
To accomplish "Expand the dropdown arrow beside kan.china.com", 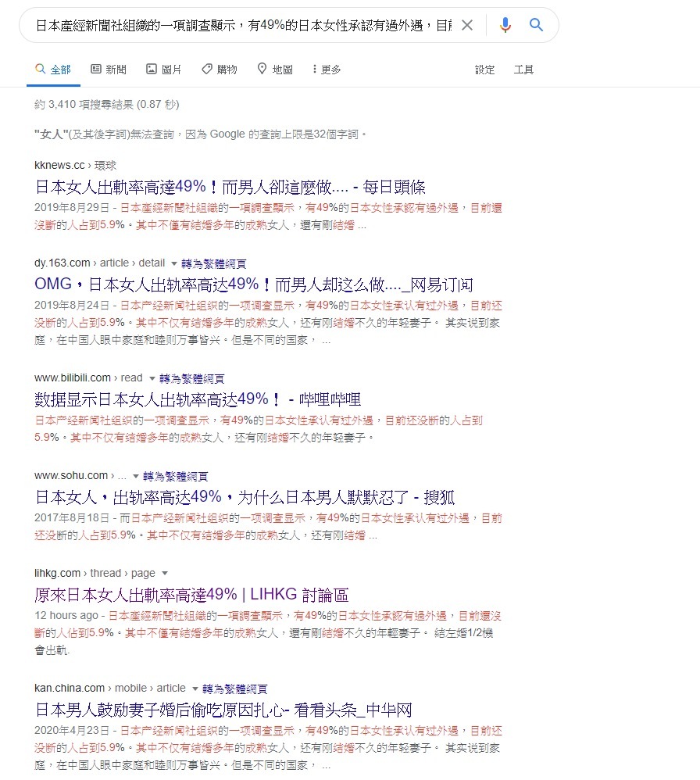I will pyautogui.click(x=195, y=689).
